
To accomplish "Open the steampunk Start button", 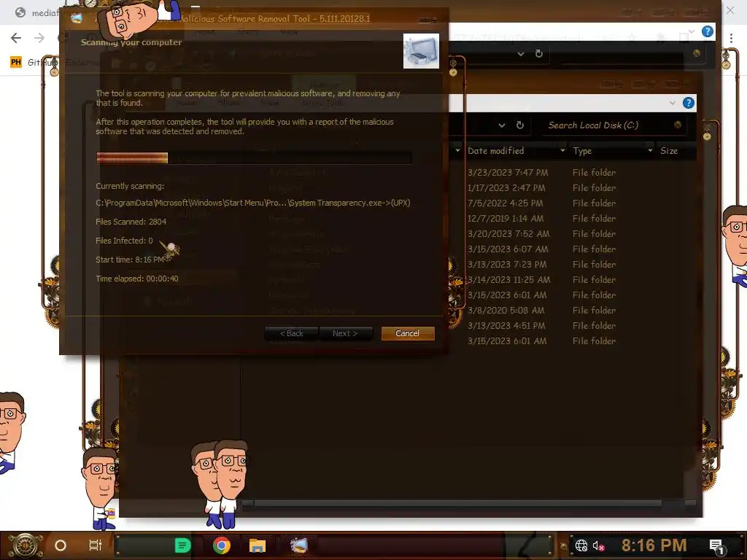I will 25,545.
